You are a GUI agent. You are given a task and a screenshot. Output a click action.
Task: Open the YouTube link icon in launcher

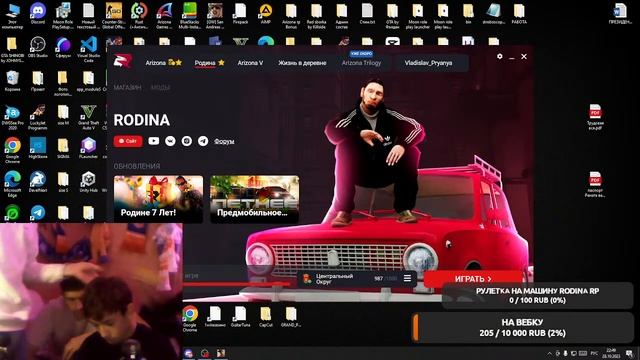click(153, 141)
